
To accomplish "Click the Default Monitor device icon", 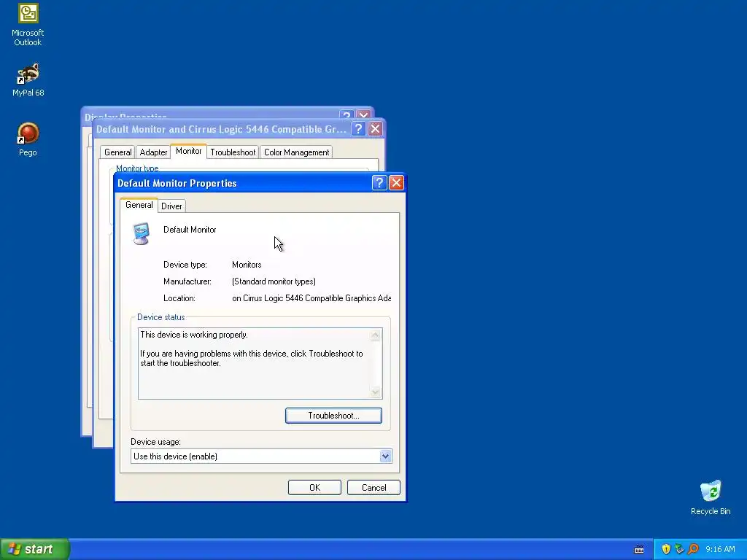I will pos(141,233).
